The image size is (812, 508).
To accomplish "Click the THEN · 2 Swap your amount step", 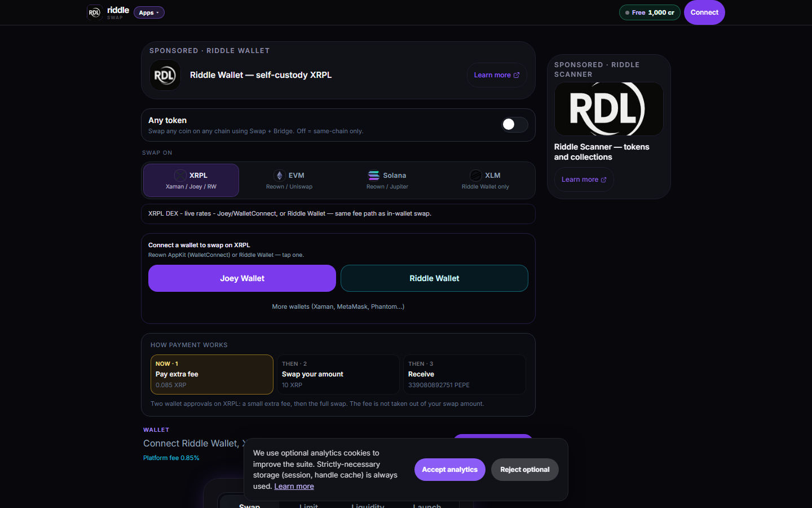I will (338, 374).
